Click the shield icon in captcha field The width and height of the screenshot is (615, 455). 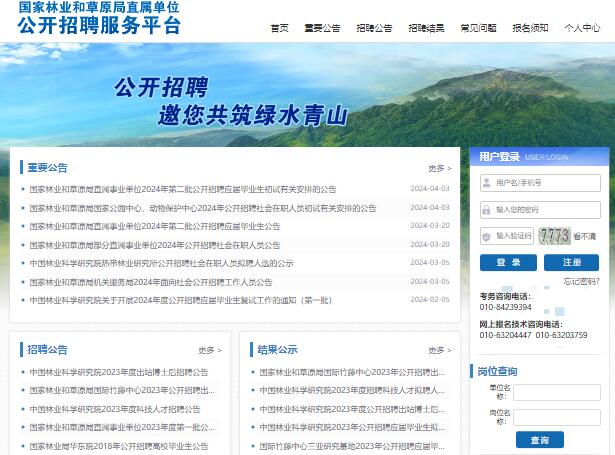(486, 237)
